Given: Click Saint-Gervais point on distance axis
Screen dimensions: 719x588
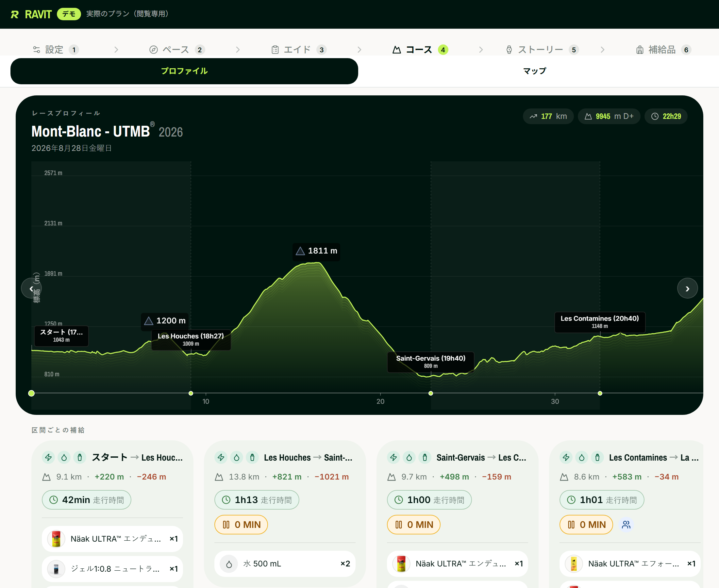Looking at the screenshot, I should coord(431,394).
